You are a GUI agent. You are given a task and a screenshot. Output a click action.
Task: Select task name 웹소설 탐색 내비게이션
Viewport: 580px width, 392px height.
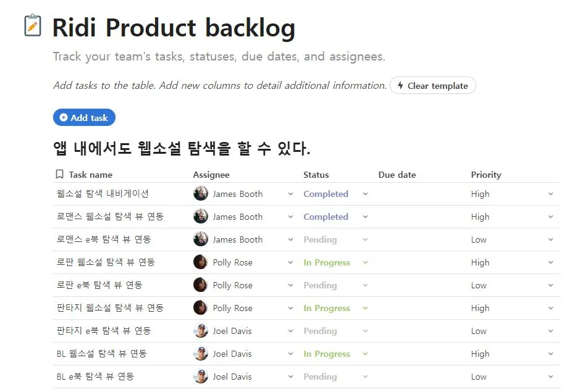coord(103,193)
